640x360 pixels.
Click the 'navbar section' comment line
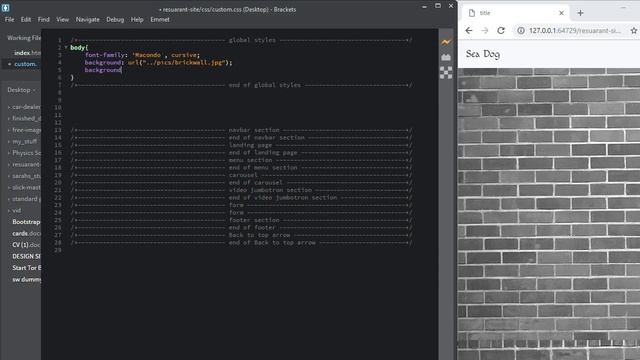pyautogui.click(x=241, y=130)
